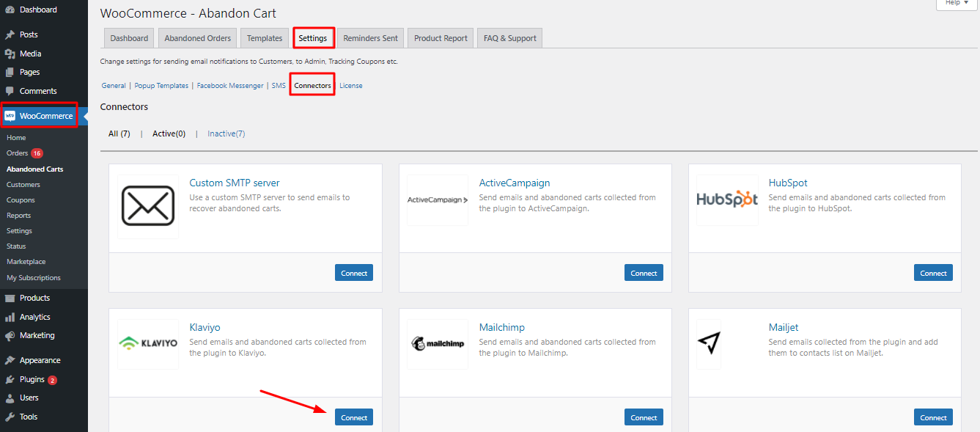Click the Mailjet paper plane logo
The height and width of the screenshot is (432, 980).
point(709,343)
